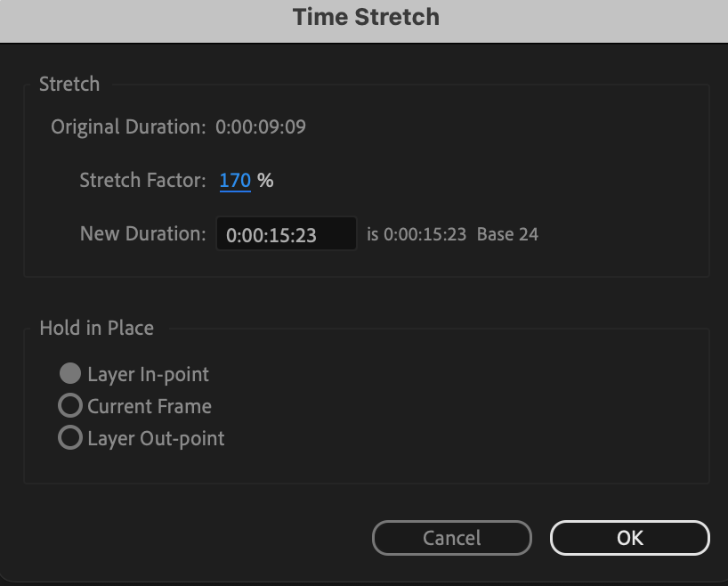Click the "Base 24" text

tap(507, 235)
